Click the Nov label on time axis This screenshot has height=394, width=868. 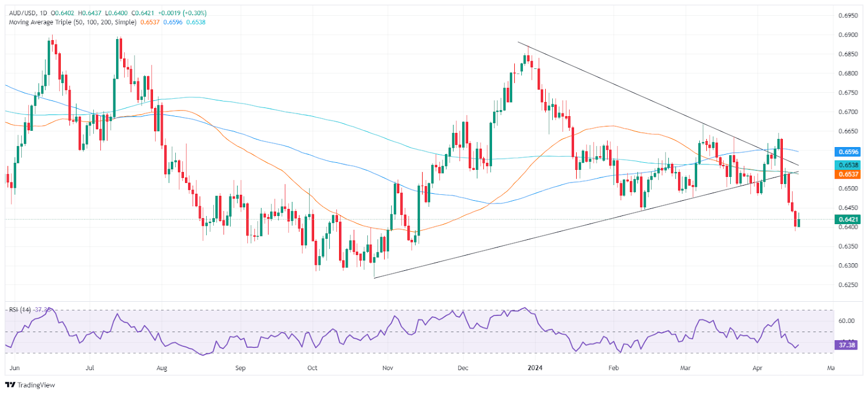click(387, 368)
